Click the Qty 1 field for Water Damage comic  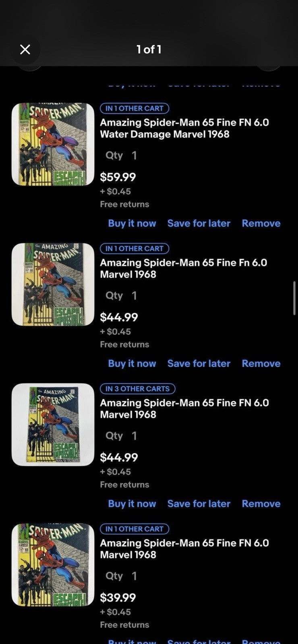pyautogui.click(x=121, y=155)
